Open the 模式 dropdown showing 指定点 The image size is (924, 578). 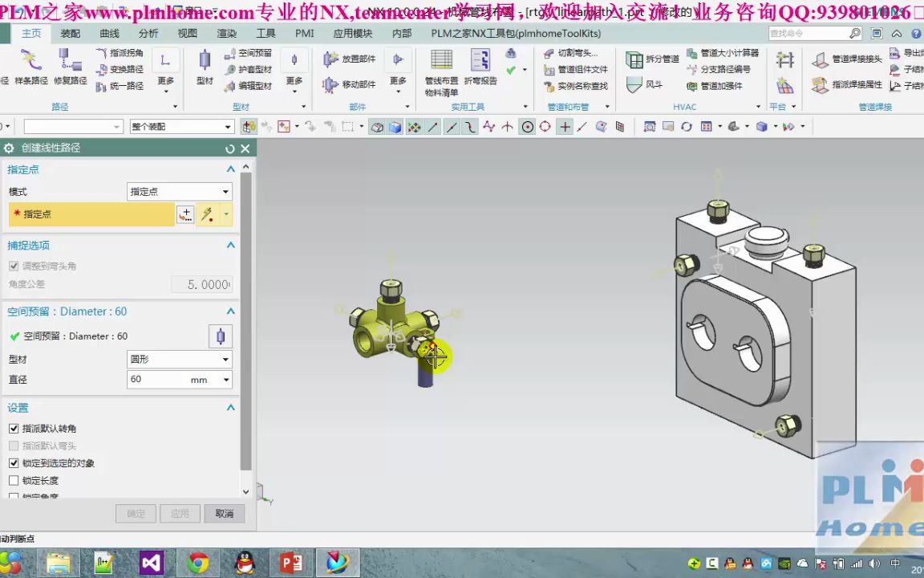click(179, 192)
